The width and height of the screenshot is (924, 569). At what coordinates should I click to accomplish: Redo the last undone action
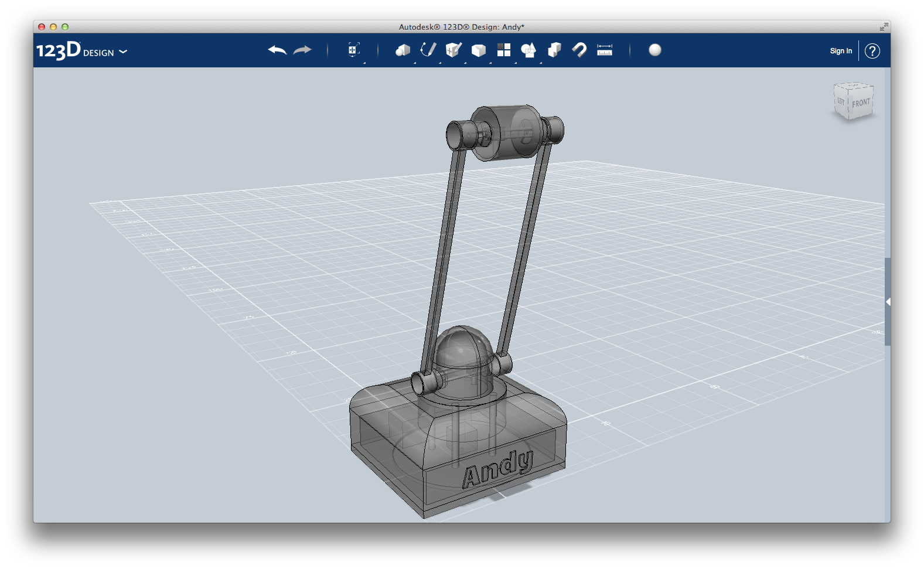tap(302, 50)
